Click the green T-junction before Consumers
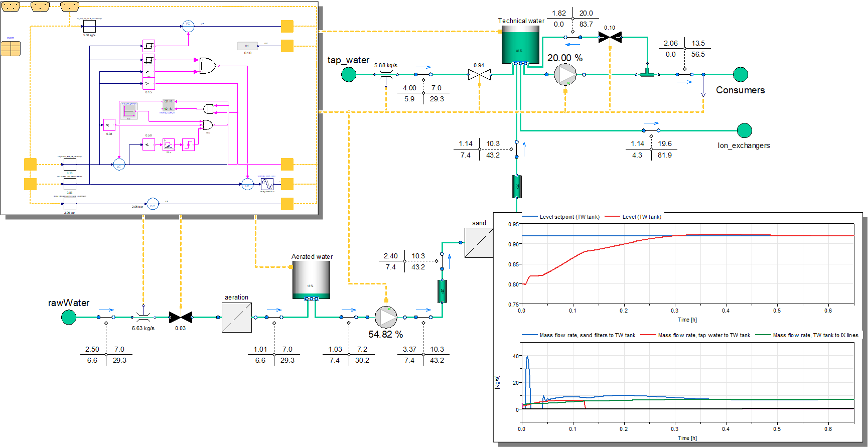Viewport: 868px width, 447px height. [x=647, y=72]
